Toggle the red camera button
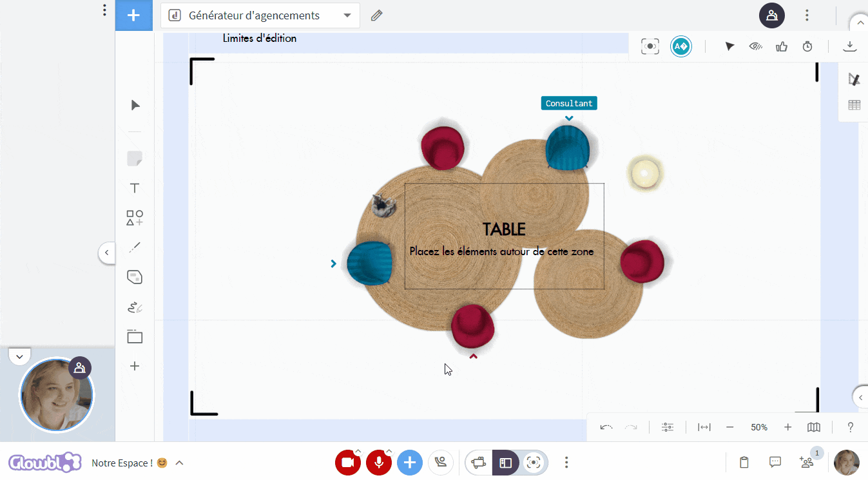The image size is (868, 480). (348, 463)
